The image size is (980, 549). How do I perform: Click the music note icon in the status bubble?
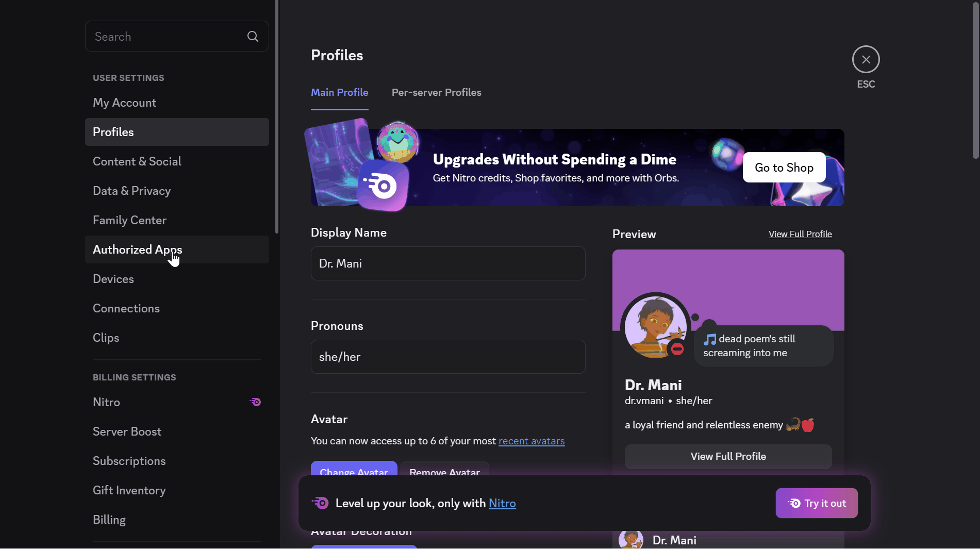710,339
